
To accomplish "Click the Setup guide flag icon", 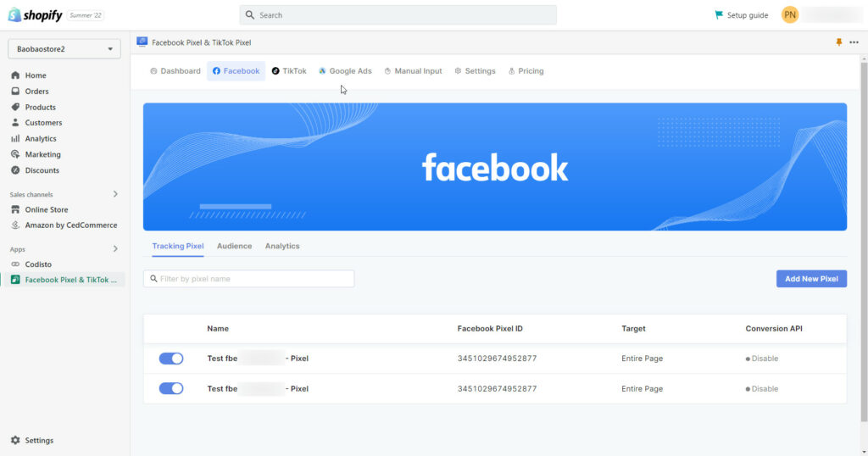I will 719,15.
